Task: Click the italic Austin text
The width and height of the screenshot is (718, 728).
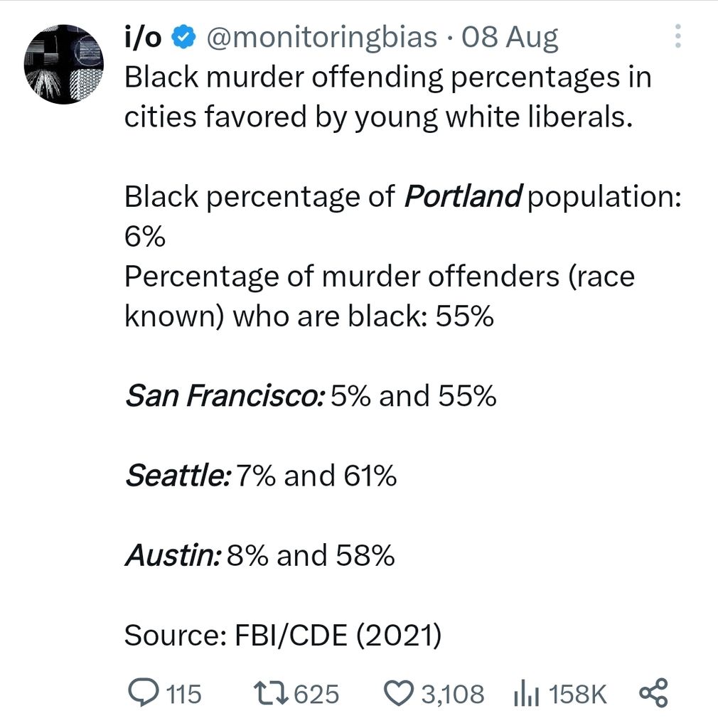Action: 173,555
